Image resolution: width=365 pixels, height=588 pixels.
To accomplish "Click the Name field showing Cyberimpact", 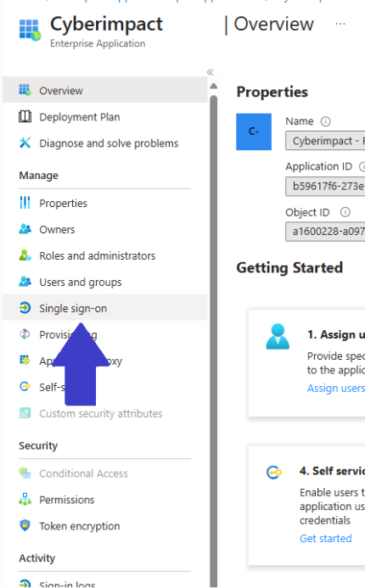I will pos(325,141).
